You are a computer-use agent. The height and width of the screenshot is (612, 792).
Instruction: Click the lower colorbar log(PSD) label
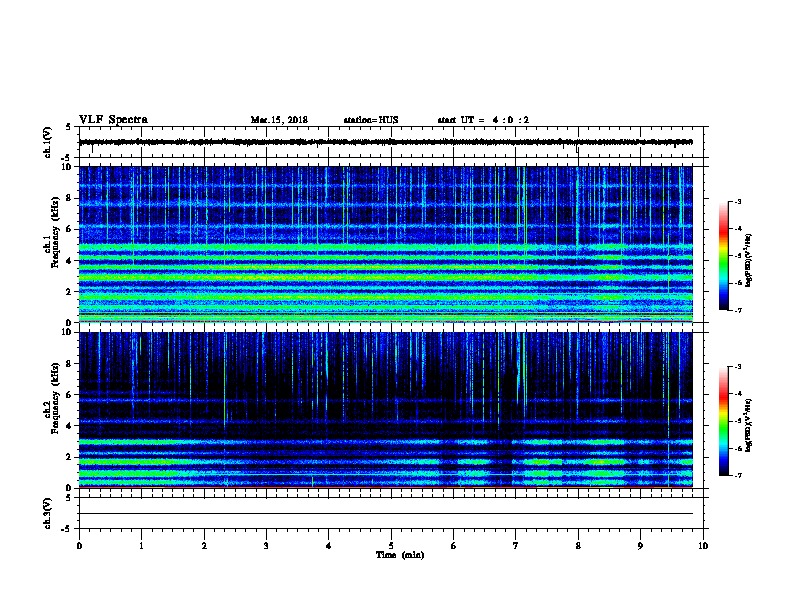(748, 425)
